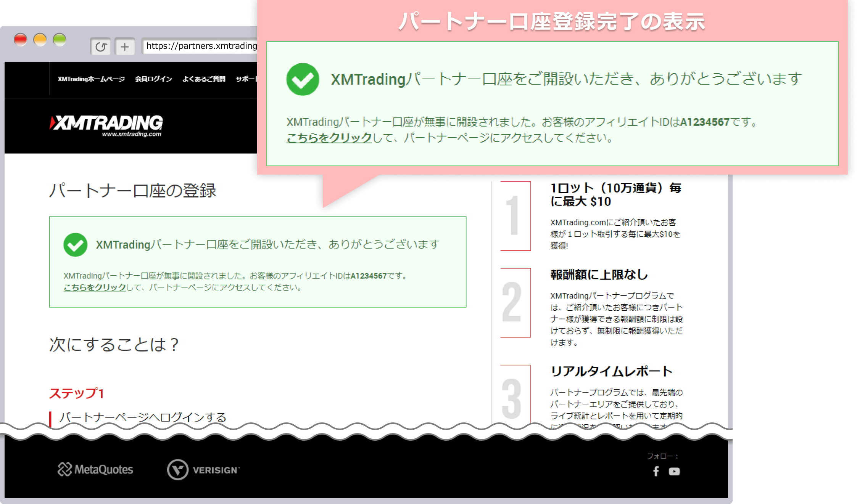Click number 2 feature box

[x=515, y=302]
